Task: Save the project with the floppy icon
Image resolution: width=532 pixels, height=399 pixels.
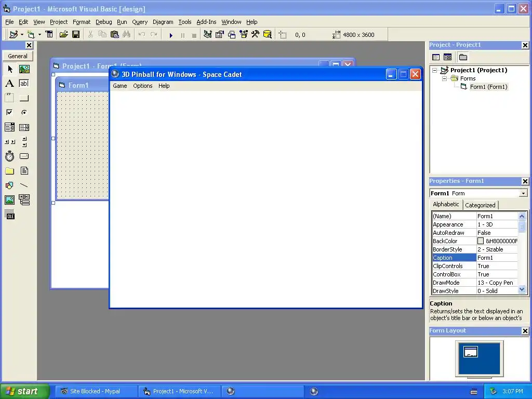Action: (x=76, y=34)
